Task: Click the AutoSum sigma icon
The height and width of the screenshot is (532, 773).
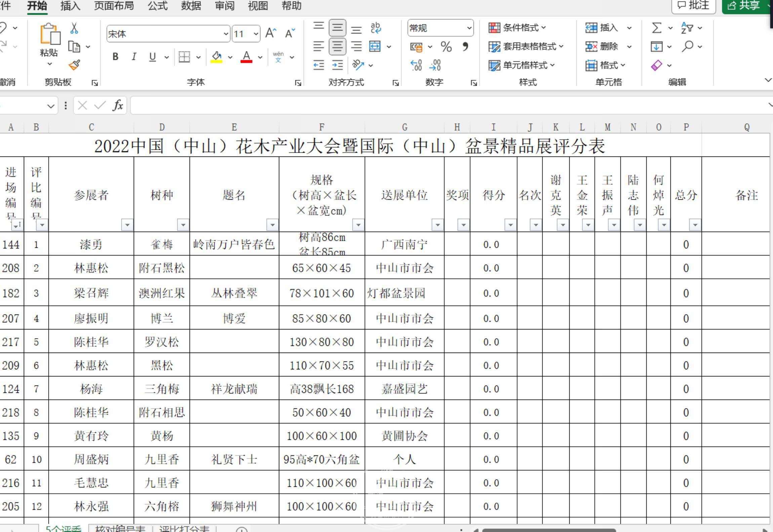Action: [656, 28]
